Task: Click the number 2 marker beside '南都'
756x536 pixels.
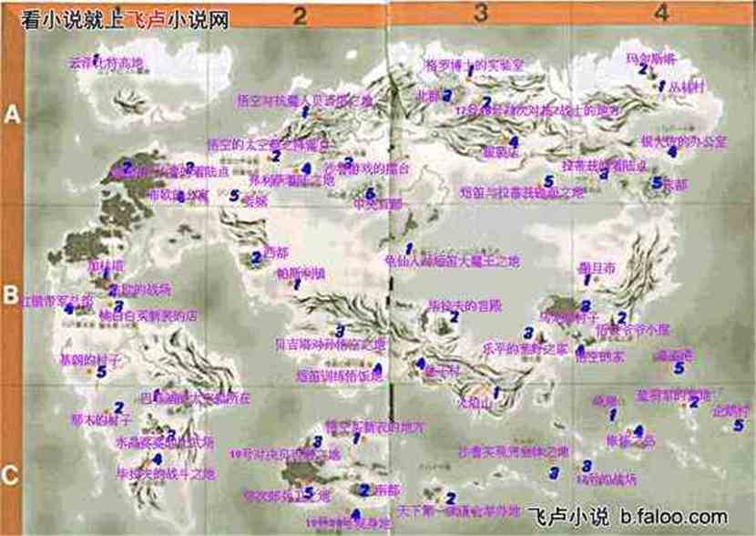Action: 364,490
